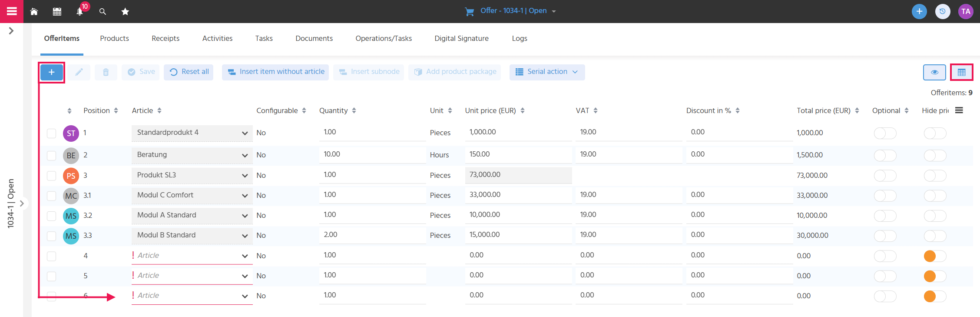The width and height of the screenshot is (980, 317).
Task: Expand the 1034-1 Open side panel arrow
Action: [x=22, y=203]
